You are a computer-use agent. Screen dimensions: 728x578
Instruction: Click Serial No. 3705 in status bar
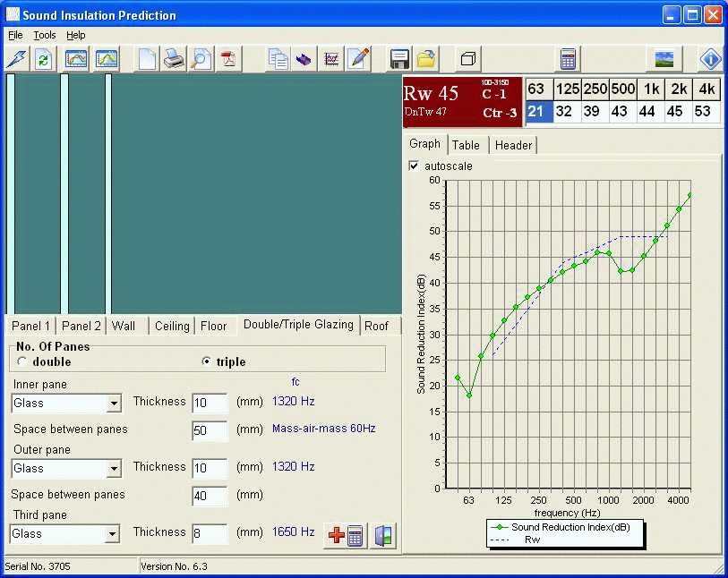pos(38,566)
